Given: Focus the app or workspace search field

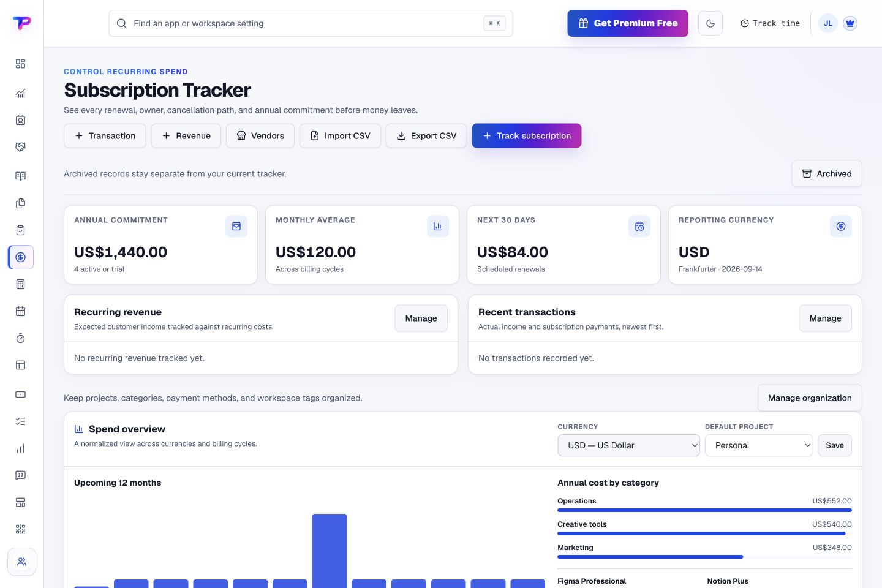Looking at the screenshot, I should 311,23.
